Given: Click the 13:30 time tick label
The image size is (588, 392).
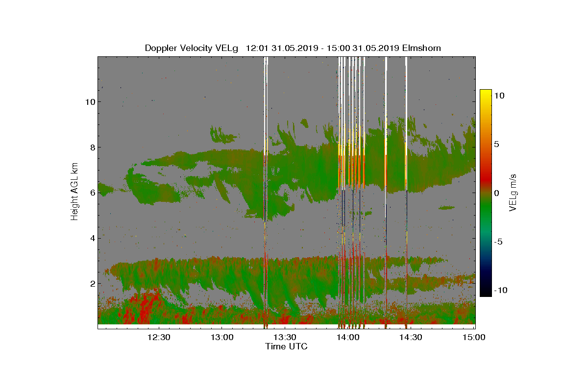Looking at the screenshot, I should pos(284,337).
